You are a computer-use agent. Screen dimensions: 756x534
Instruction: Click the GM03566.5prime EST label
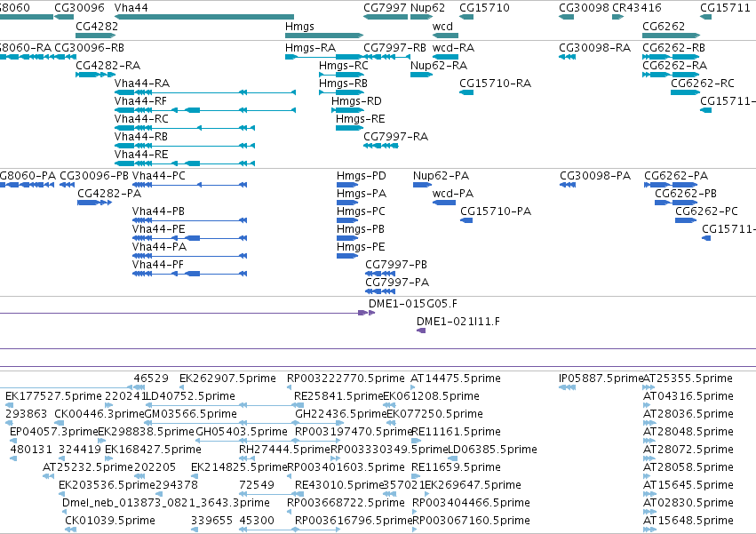191,414
